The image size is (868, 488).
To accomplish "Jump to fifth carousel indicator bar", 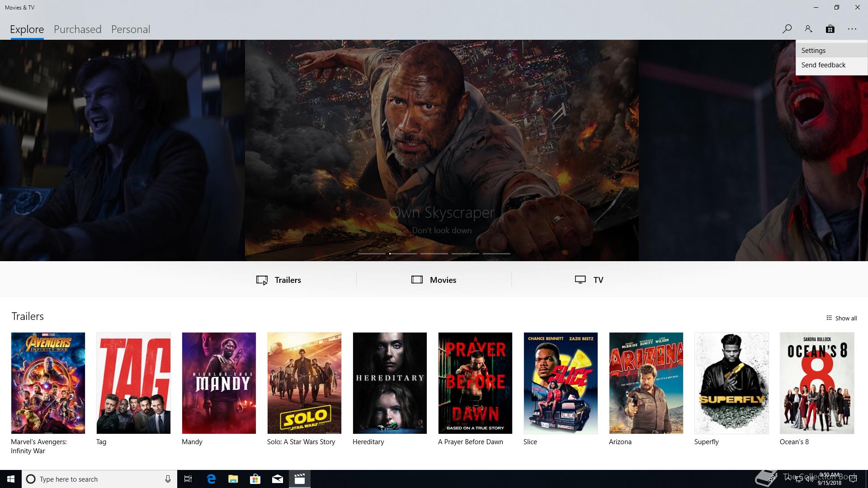I will point(496,253).
